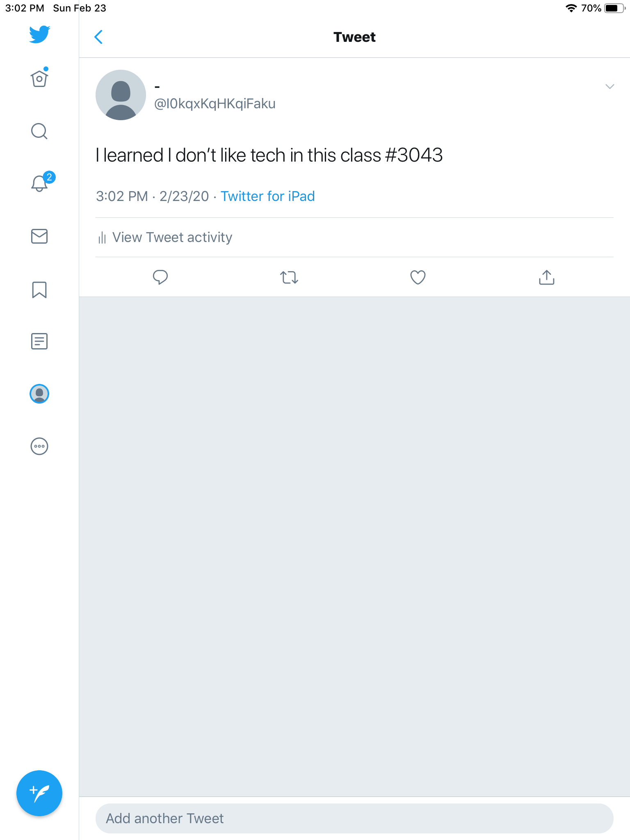Like the tweet with heart icon
This screenshot has width=630, height=840.
coord(418,277)
